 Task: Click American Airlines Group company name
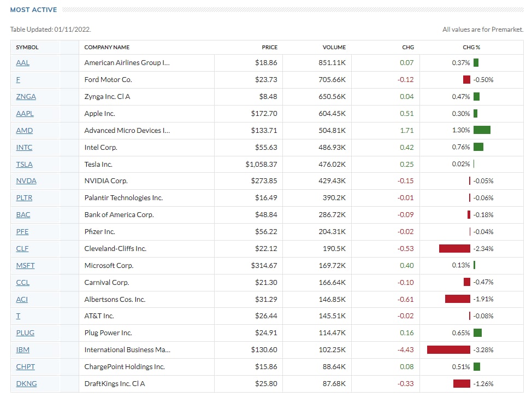pyautogui.click(x=127, y=63)
